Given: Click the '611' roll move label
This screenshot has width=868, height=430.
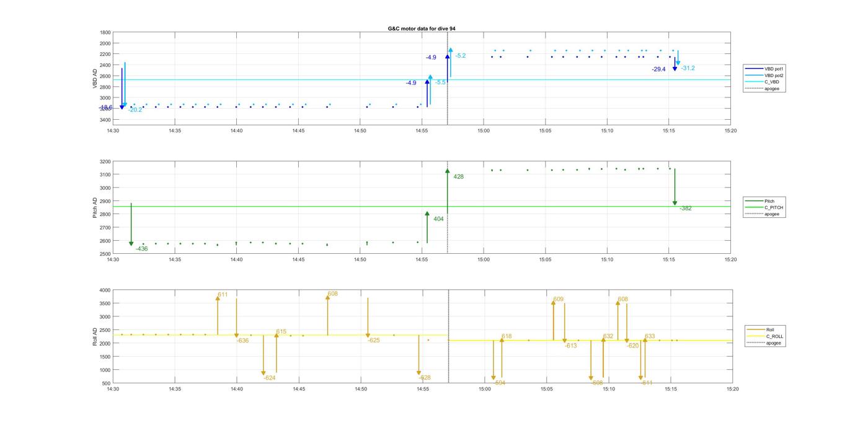Looking at the screenshot, I should (223, 295).
